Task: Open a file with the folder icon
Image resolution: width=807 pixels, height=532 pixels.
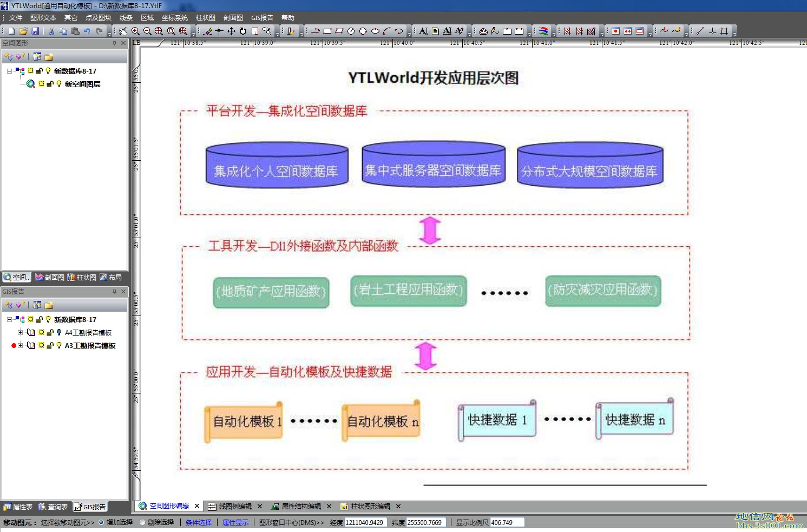Action: [x=23, y=31]
